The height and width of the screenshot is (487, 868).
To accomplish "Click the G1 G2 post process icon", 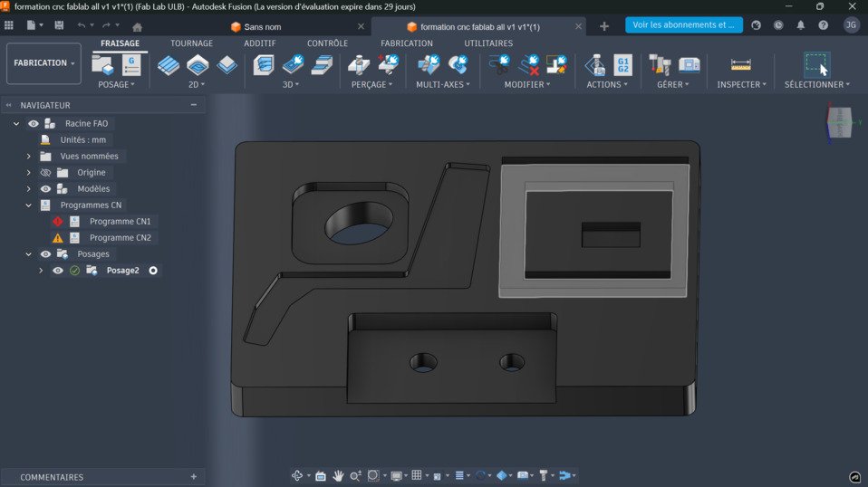I will pyautogui.click(x=622, y=64).
